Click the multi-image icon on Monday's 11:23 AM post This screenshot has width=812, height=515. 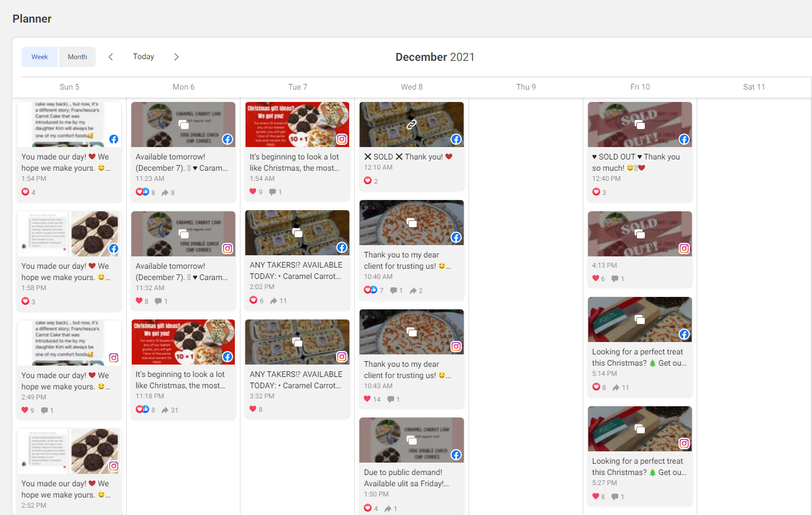[184, 125]
